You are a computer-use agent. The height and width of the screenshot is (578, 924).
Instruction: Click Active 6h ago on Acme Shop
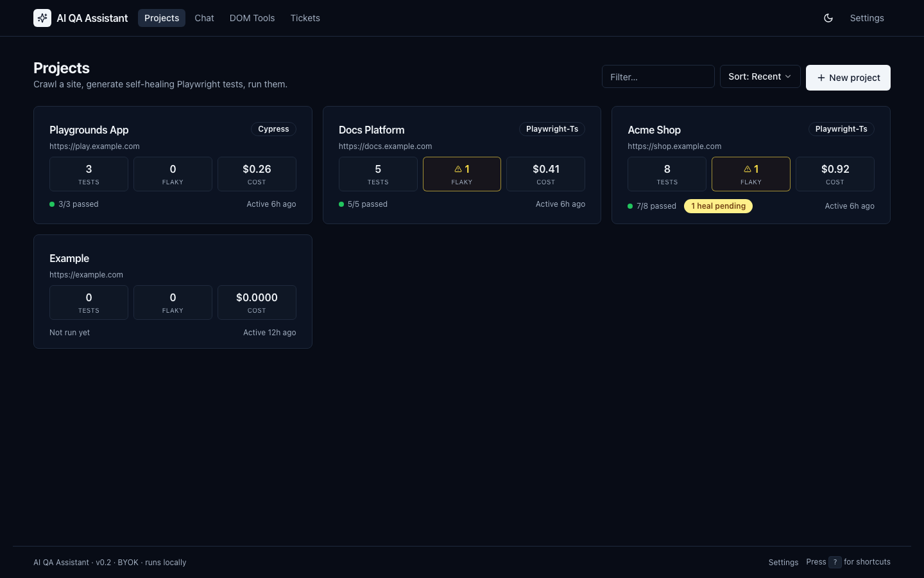(x=850, y=206)
